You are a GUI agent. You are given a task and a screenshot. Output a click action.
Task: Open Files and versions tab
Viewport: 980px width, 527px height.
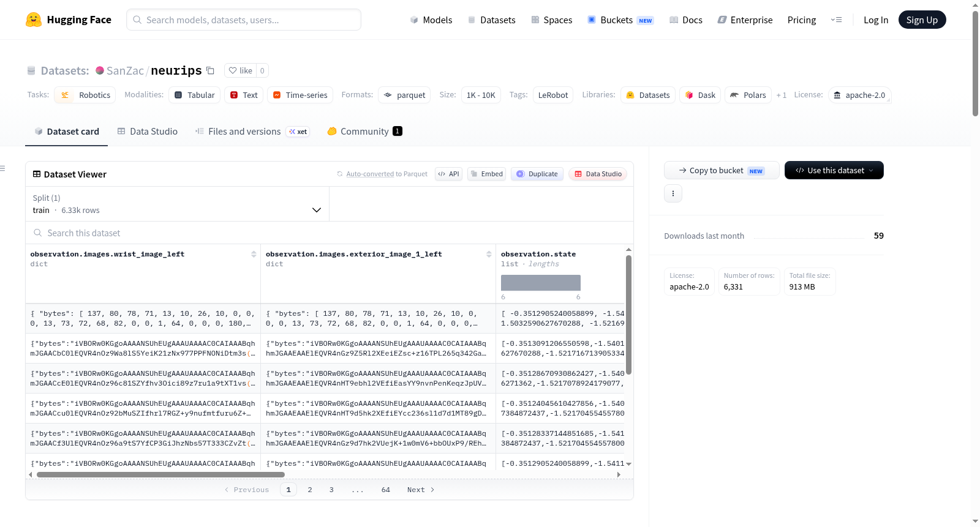pyautogui.click(x=252, y=132)
